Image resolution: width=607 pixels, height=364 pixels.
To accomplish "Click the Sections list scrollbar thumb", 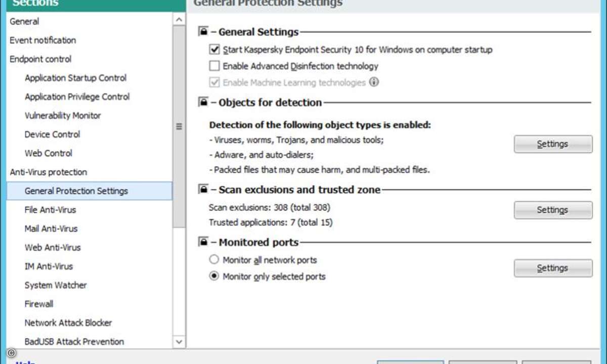I will coord(179,126).
